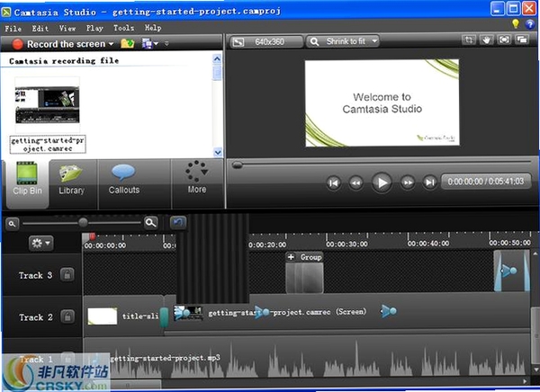Image resolution: width=540 pixels, height=392 pixels.
Task: Open the Help menu
Action: coord(153,28)
